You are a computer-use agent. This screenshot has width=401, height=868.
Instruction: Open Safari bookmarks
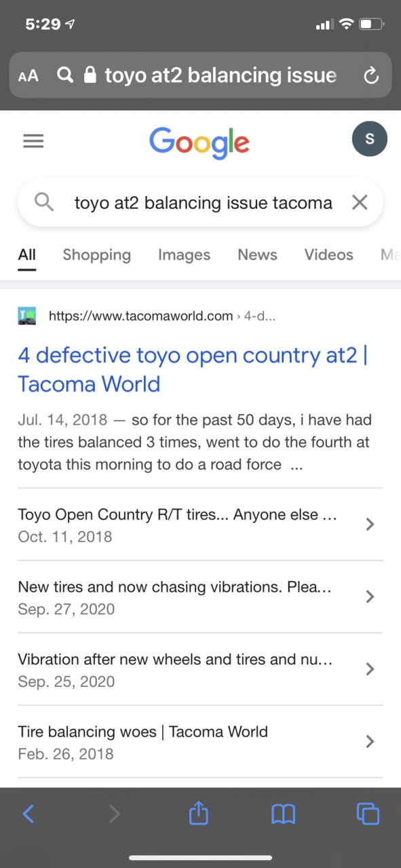pos(283,813)
